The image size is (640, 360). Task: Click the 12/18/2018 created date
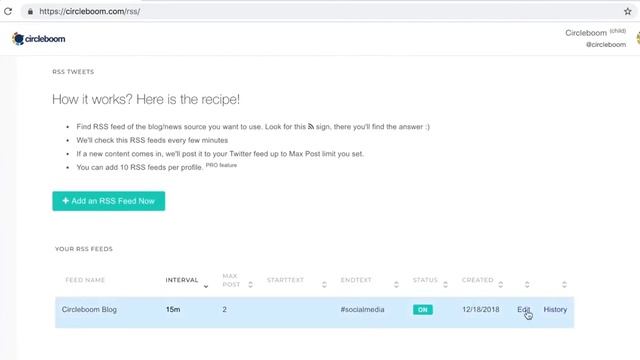[480, 309]
